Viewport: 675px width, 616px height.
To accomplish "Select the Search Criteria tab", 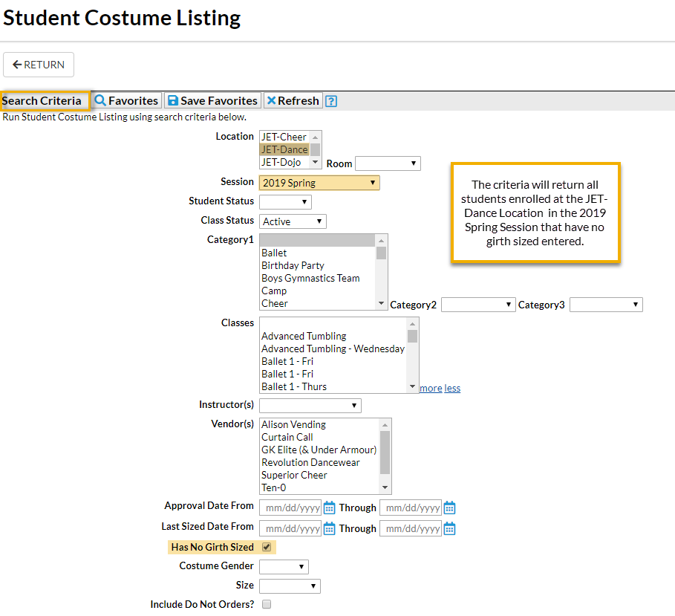I will [43, 101].
